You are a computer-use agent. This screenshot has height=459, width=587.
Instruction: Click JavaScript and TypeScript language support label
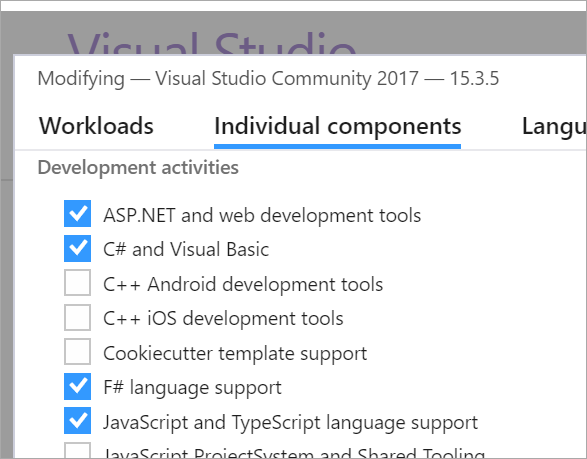pos(291,423)
